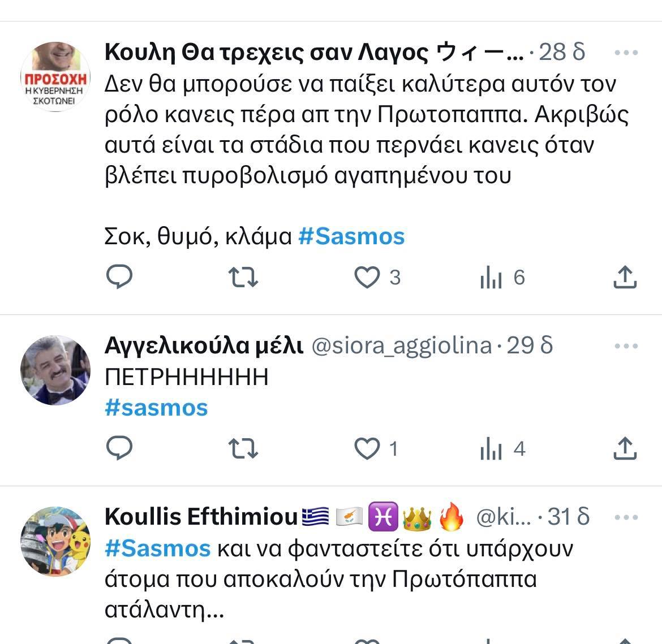The width and height of the screenshot is (662, 644).
Task: Open the ΠΡΟΣΟΧΗ profile picture
Action: click(55, 76)
